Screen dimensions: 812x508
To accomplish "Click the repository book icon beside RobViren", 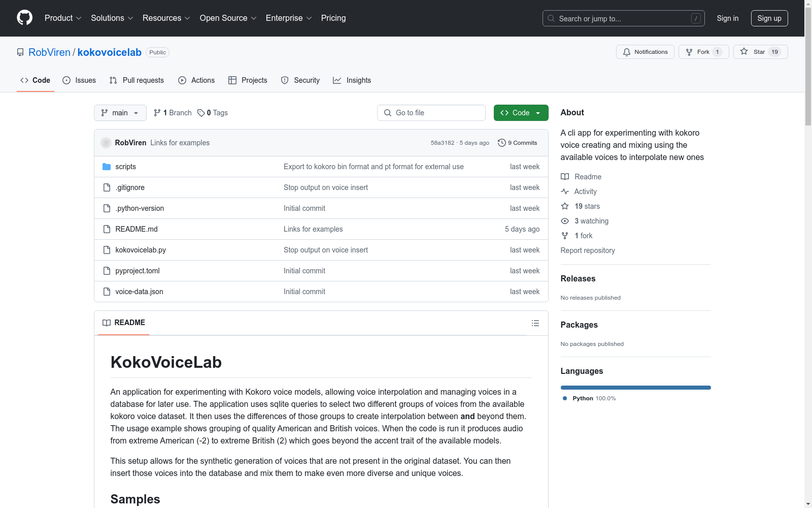I will coord(20,52).
